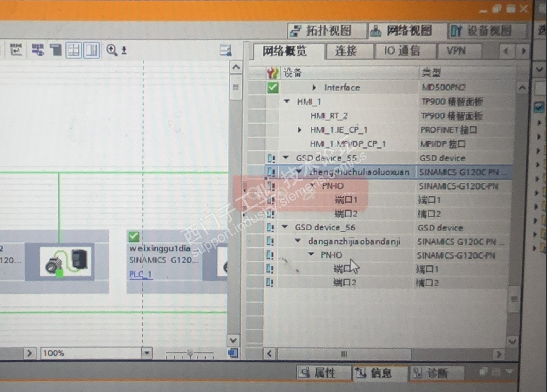The height and width of the screenshot is (392, 547).
Task: Click status icon on danganzhijiaobandanji row
Action: click(x=270, y=242)
